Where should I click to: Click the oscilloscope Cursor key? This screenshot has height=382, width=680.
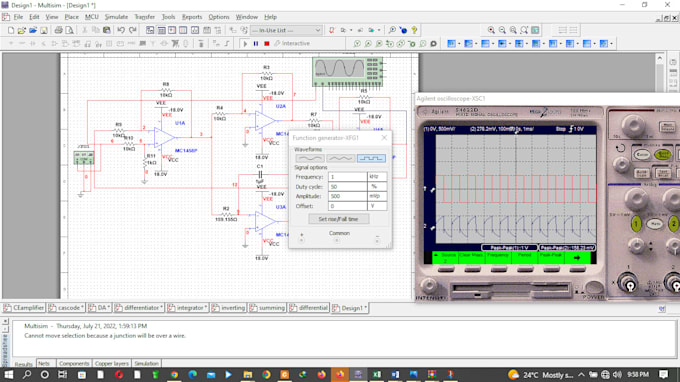642,154
